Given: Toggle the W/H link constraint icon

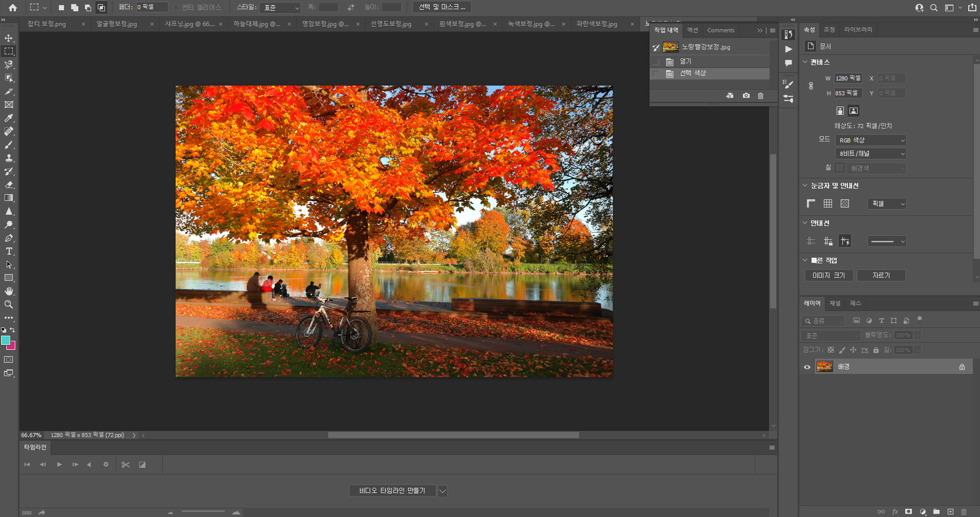Looking at the screenshot, I should pyautogui.click(x=811, y=86).
